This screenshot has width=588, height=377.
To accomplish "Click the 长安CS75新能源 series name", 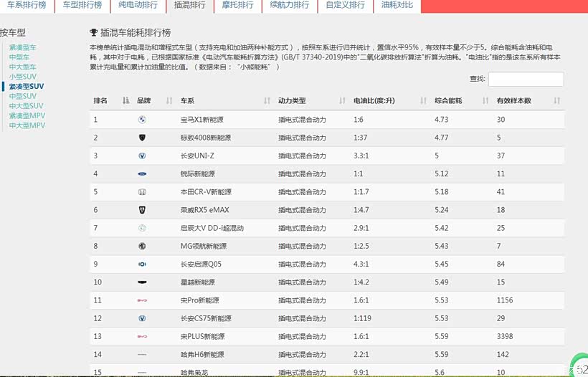I will [206, 318].
